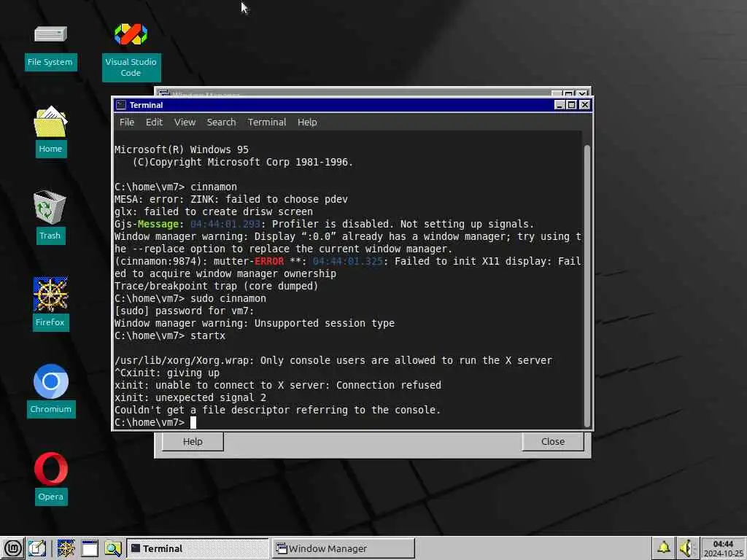Click the terminal command prompt cursor
Screen dimensions: 747x560
(193, 422)
